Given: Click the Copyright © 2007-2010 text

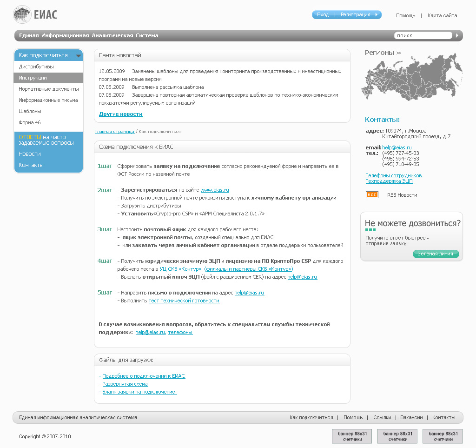Looking at the screenshot, I should (x=45, y=436).
